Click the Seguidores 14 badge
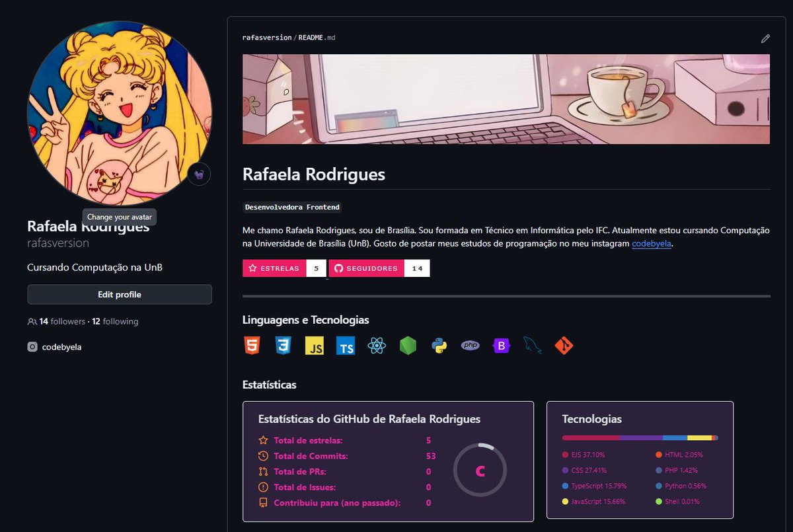Image resolution: width=793 pixels, height=532 pixels. tap(379, 268)
